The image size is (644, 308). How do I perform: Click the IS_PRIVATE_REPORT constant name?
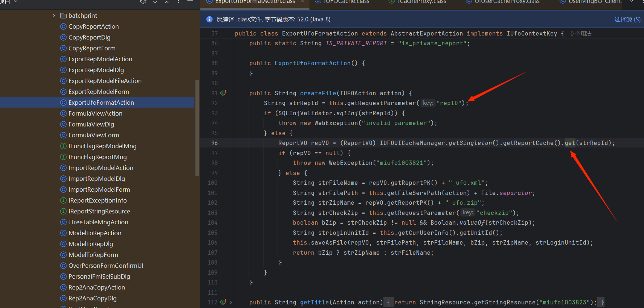(356, 43)
